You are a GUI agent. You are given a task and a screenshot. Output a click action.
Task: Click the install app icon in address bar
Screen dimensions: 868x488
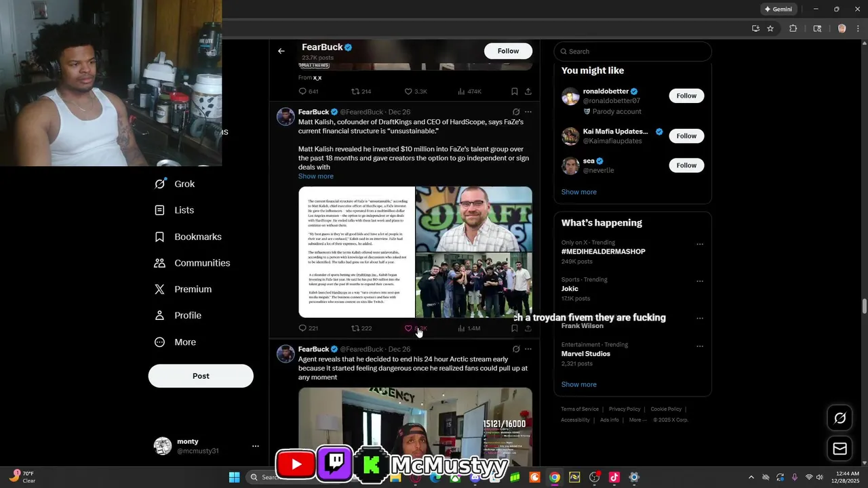click(755, 28)
